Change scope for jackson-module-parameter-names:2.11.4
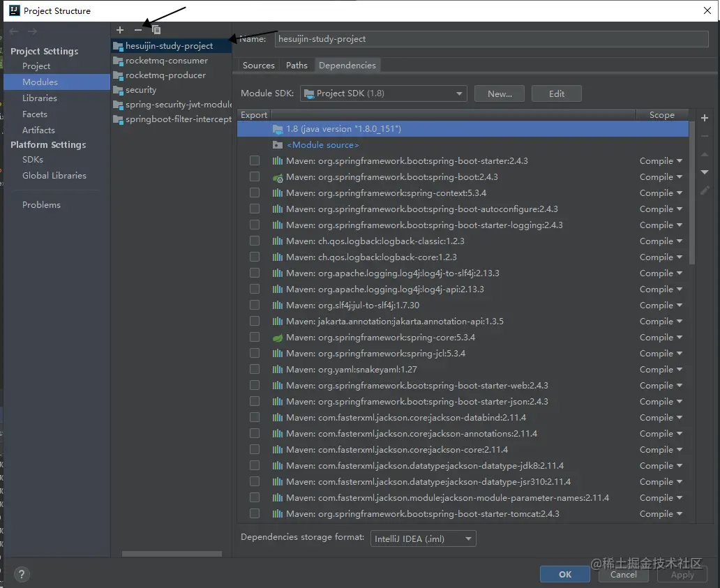This screenshot has width=720, height=588. [x=661, y=498]
